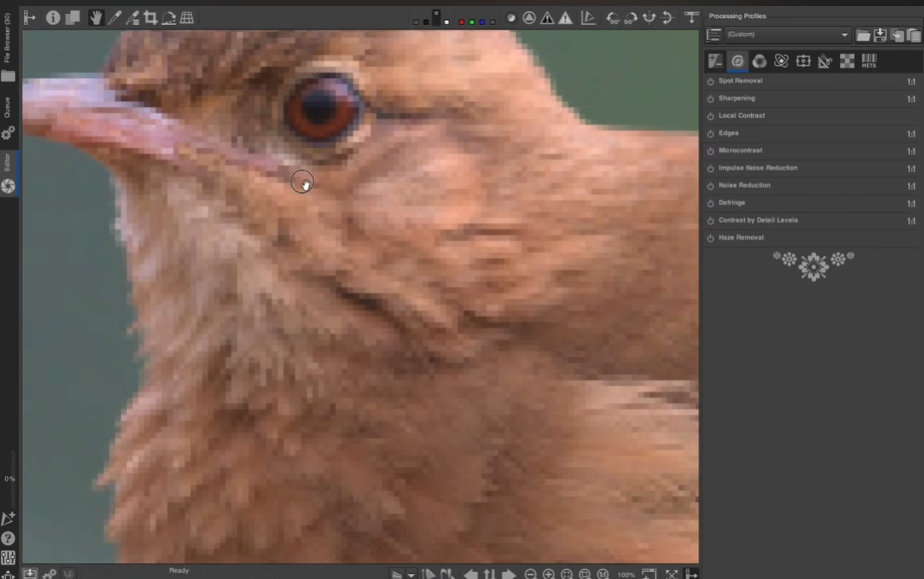Open the Queue side tab
The width and height of the screenshot is (924, 579).
coord(8,118)
